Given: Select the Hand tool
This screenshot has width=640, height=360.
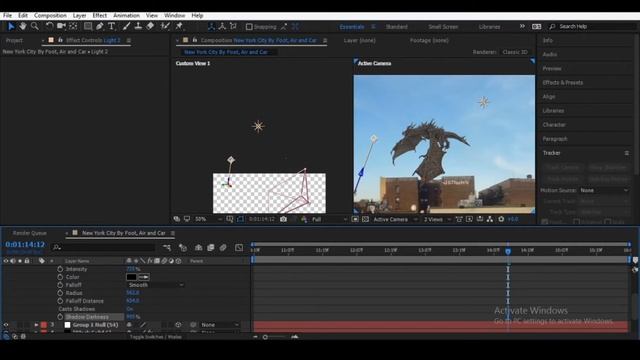Looking at the screenshot, I should point(23,27).
